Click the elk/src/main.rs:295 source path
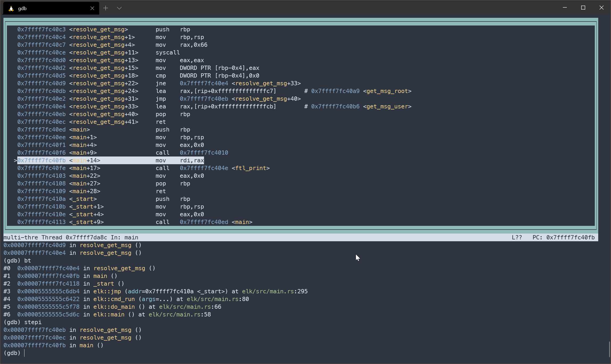The height and width of the screenshot is (364, 611). (275, 291)
